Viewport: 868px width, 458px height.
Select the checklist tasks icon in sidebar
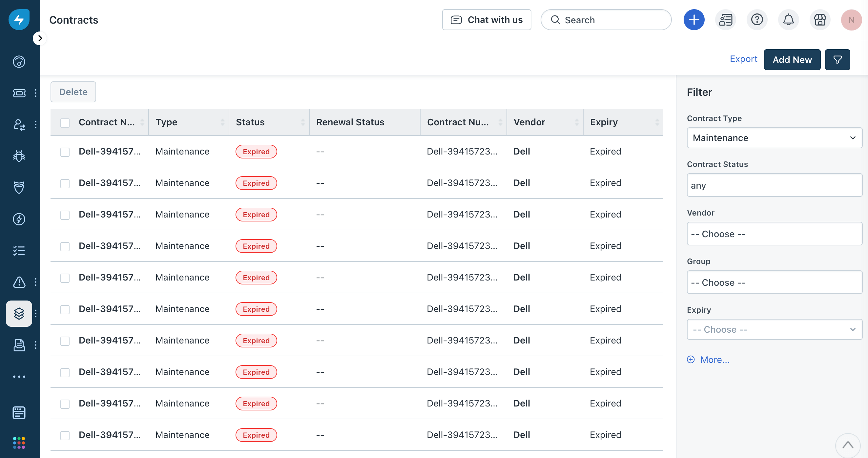pos(19,250)
